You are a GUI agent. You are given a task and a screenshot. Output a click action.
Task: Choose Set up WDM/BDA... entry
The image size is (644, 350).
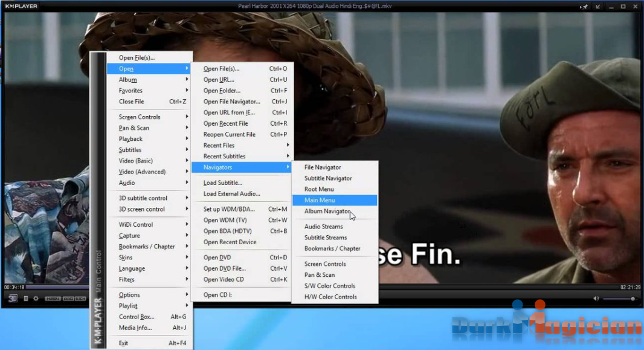click(x=242, y=209)
